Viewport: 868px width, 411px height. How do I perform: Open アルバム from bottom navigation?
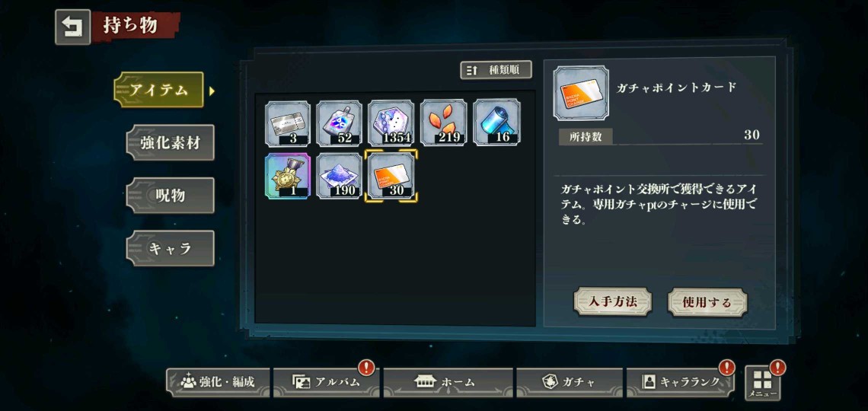tap(327, 382)
